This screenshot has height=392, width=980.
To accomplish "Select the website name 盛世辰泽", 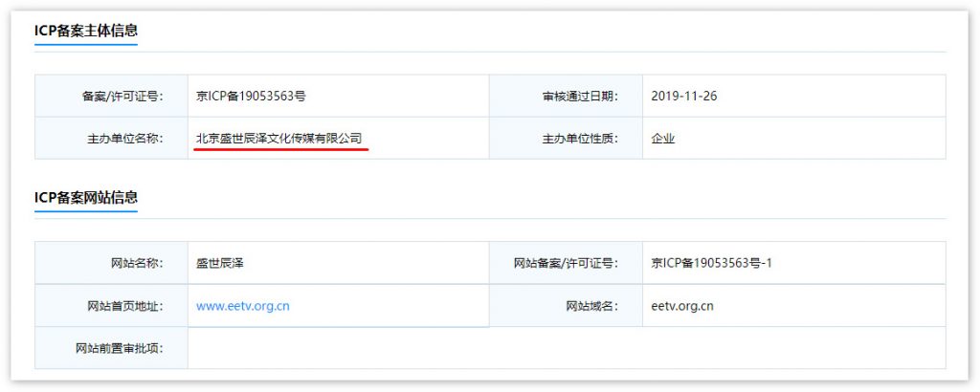I will 220,263.
